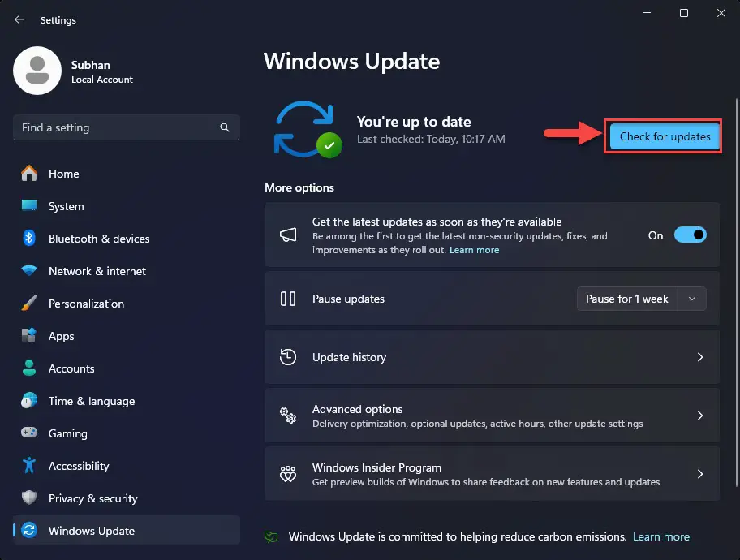Open the Network & internet globe icon
This screenshot has width=740, height=560.
pos(28,271)
